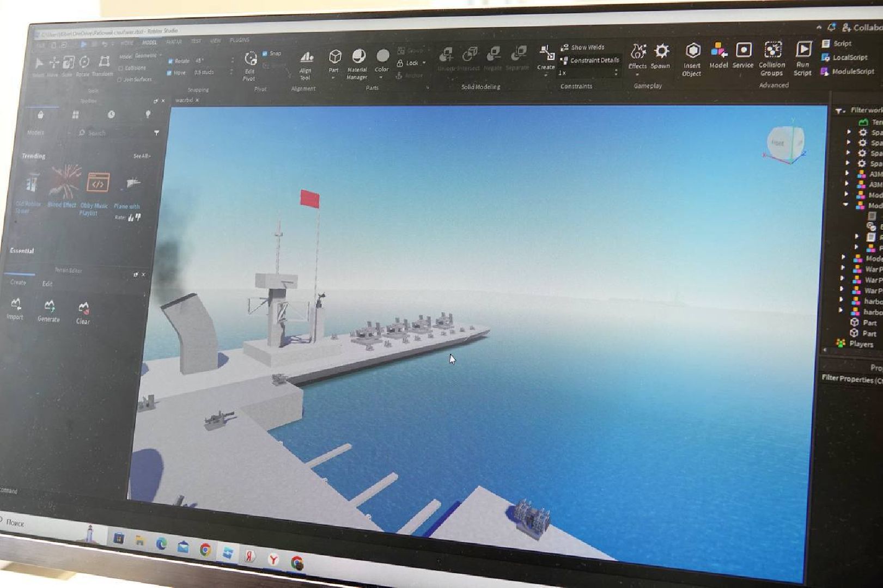Open the Part dropdown arrow

tap(333, 78)
